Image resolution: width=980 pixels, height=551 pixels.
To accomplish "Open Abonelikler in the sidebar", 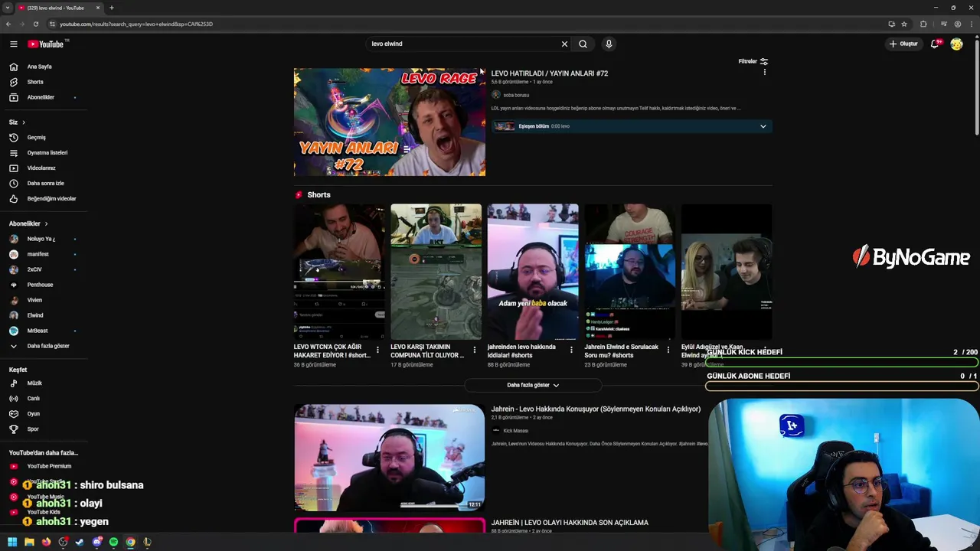I will pyautogui.click(x=41, y=97).
